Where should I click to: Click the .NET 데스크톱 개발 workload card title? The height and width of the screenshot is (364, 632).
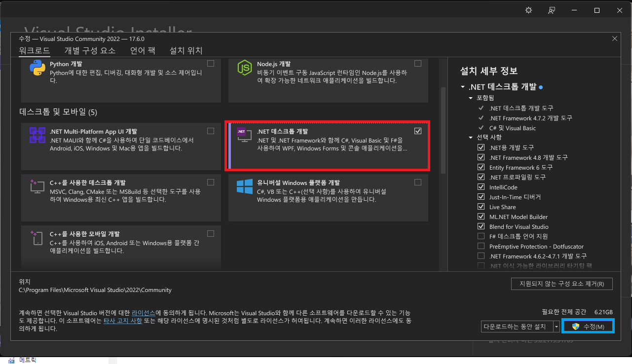coord(282,131)
